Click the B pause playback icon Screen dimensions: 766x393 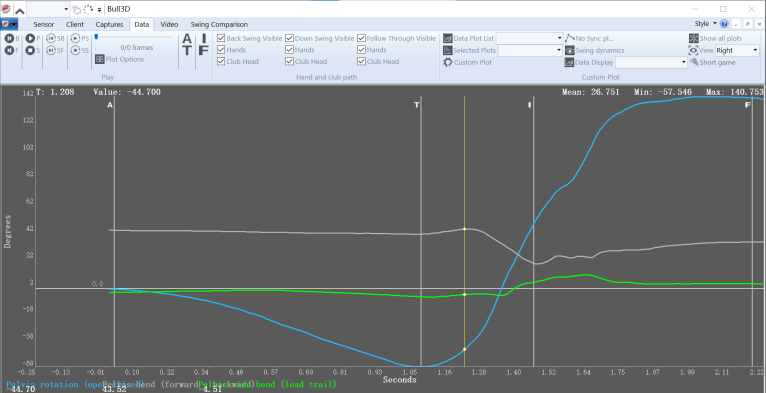(x=9, y=38)
